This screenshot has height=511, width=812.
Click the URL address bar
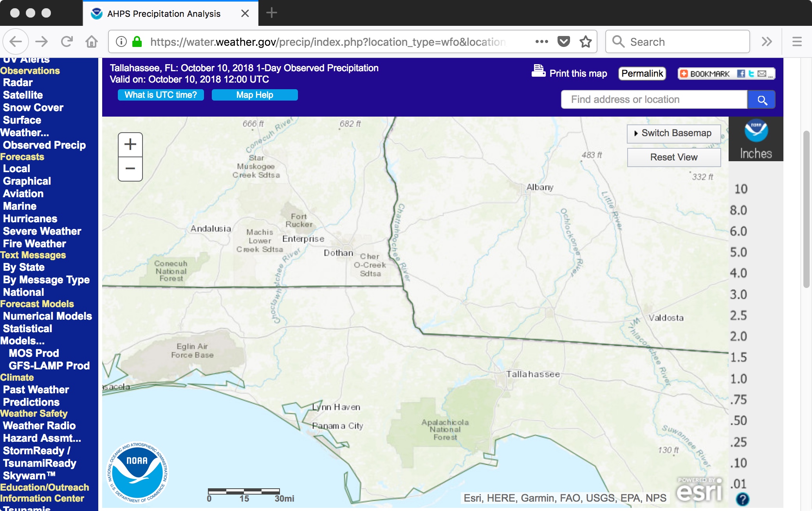tap(327, 41)
